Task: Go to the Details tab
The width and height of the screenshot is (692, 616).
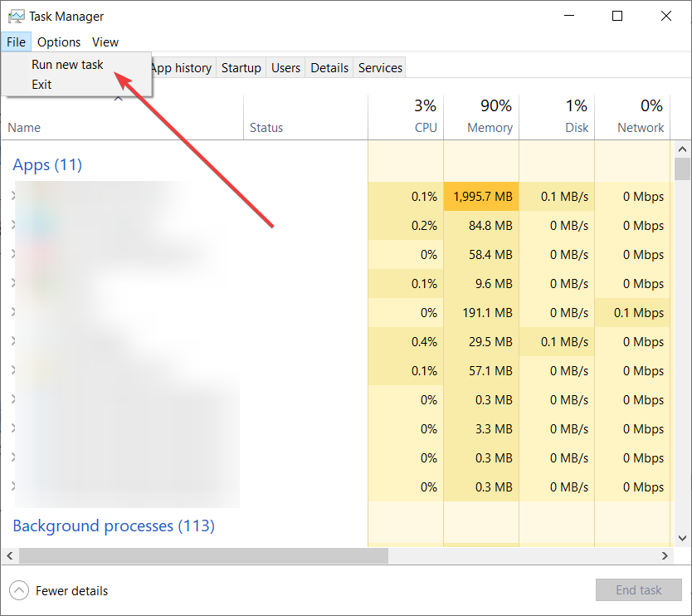Action: point(329,67)
